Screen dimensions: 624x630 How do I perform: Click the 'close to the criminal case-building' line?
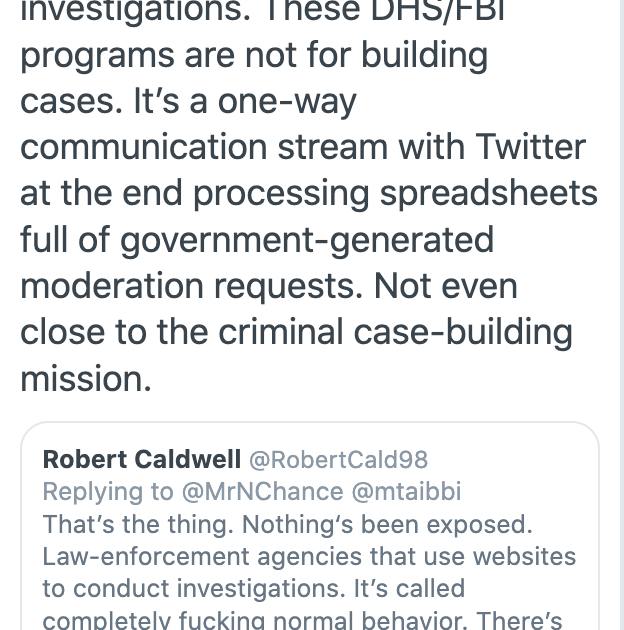pyautogui.click(x=296, y=333)
